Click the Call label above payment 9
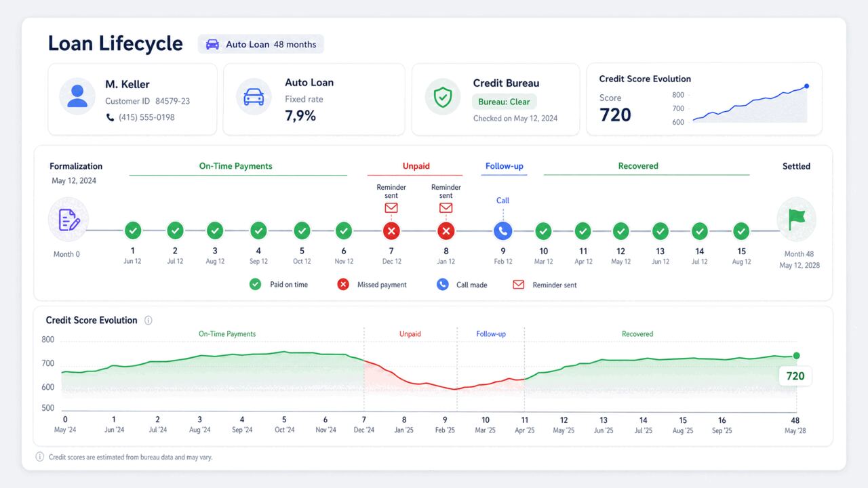This screenshot has width=868, height=488. (x=502, y=201)
